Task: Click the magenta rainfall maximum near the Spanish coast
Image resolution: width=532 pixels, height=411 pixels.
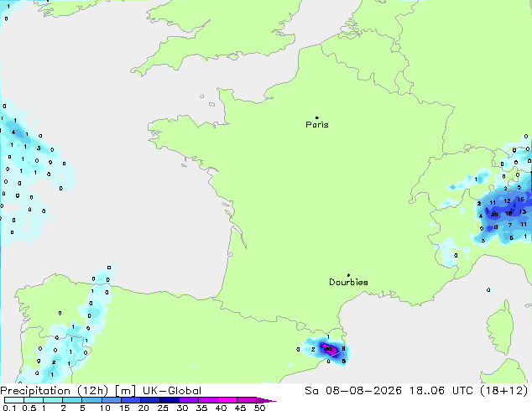Action: tap(328, 349)
